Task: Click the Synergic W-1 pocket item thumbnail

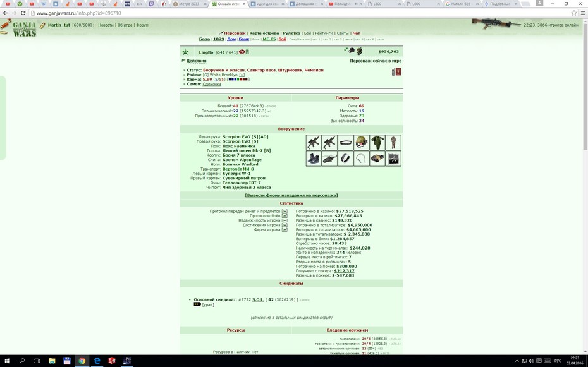Action: [345, 159]
